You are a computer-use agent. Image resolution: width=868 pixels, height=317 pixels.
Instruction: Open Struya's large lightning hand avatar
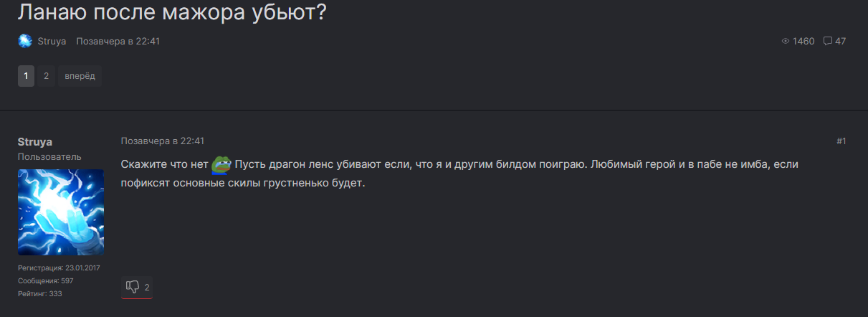pos(61,212)
